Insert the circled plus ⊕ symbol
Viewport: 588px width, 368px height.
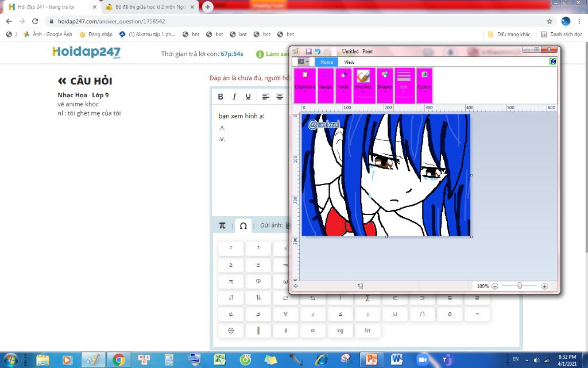click(x=231, y=331)
